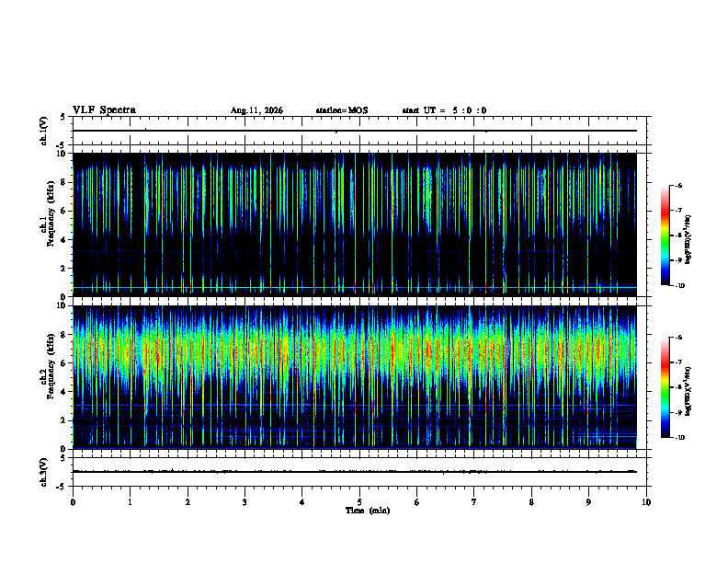This screenshot has height=563, width=728.
Task: Click the ch.1 spectrogram color scale bar
Action: (665, 236)
